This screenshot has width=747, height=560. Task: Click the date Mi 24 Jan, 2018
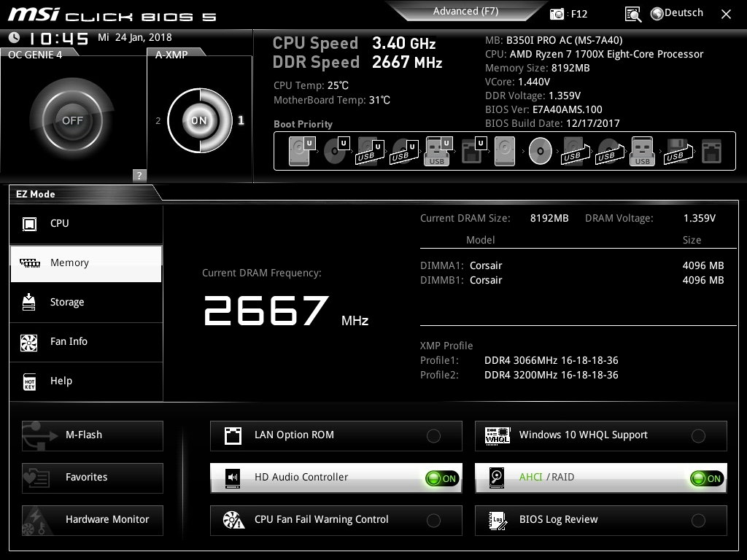tap(135, 37)
